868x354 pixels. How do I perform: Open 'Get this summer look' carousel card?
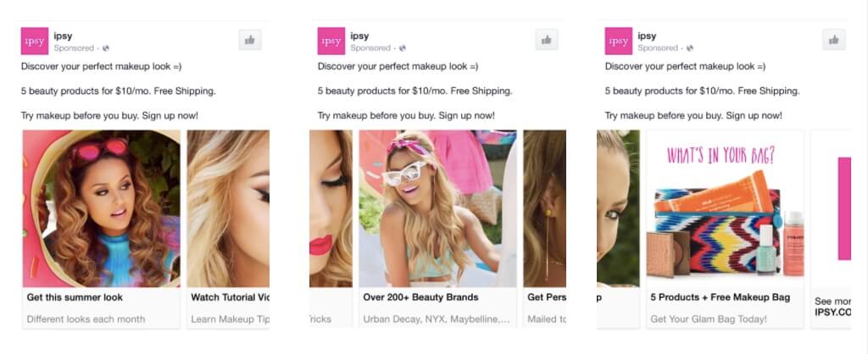[102, 229]
